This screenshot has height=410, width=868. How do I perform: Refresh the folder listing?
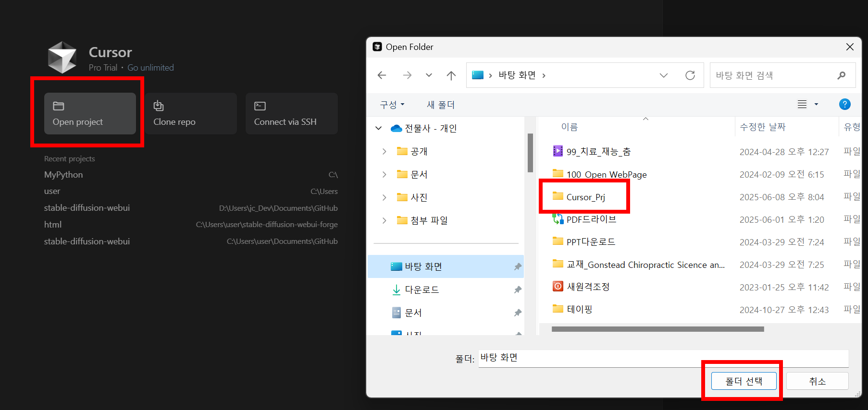pos(690,75)
